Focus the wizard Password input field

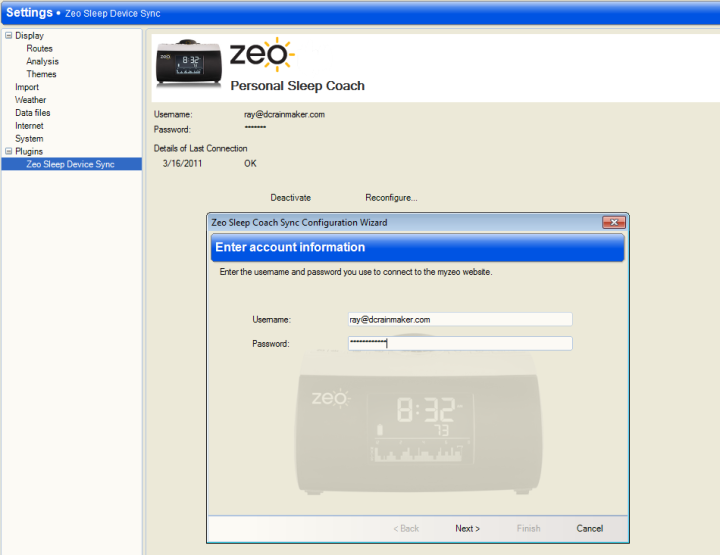point(460,343)
